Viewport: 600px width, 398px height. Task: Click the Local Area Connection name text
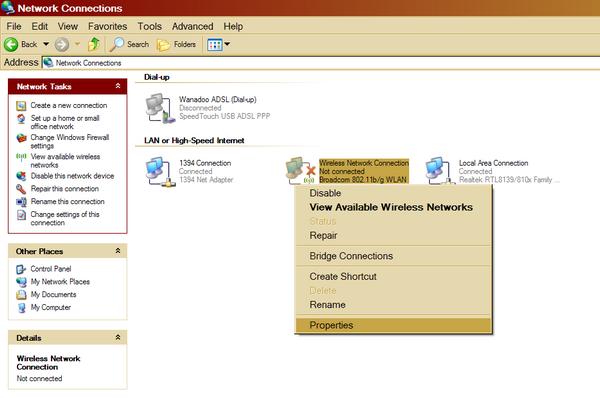point(494,163)
